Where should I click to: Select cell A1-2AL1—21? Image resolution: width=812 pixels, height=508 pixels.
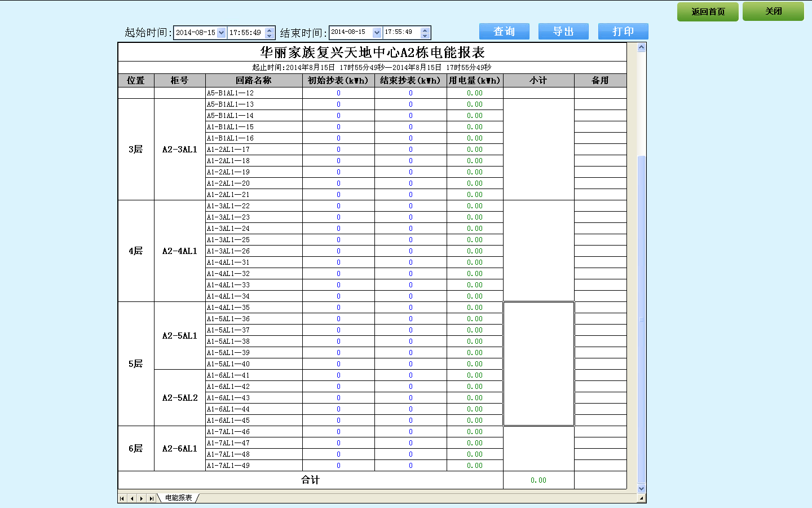(x=254, y=195)
